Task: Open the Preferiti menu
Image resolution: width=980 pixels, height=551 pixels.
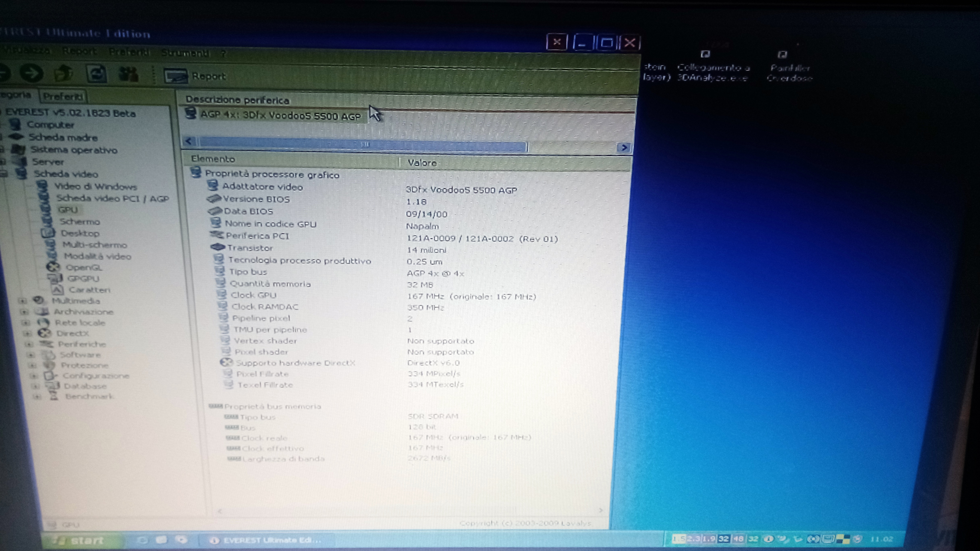Action: tap(129, 52)
